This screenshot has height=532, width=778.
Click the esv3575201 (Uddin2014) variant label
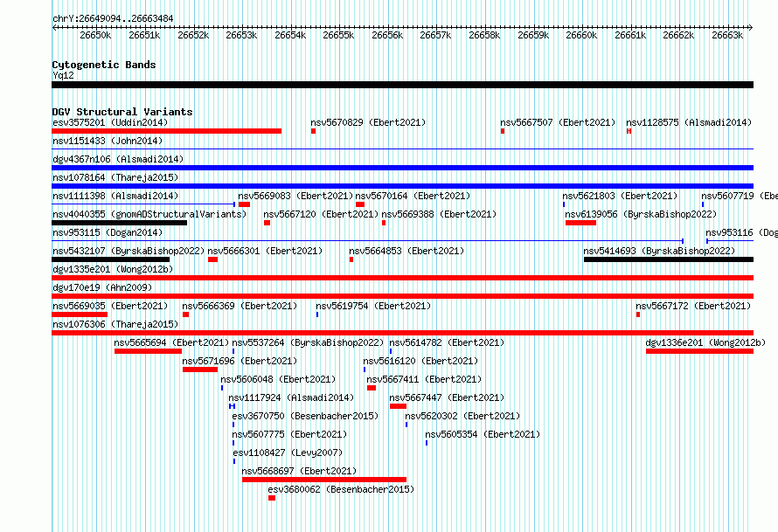pos(110,122)
